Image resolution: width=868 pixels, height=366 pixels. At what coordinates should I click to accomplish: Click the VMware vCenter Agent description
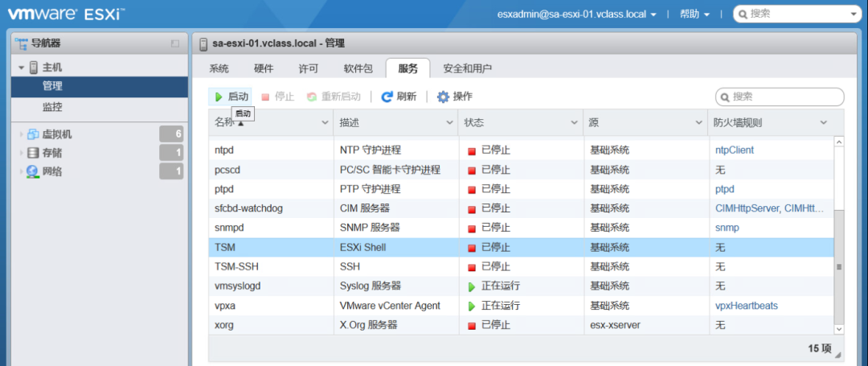click(x=391, y=306)
